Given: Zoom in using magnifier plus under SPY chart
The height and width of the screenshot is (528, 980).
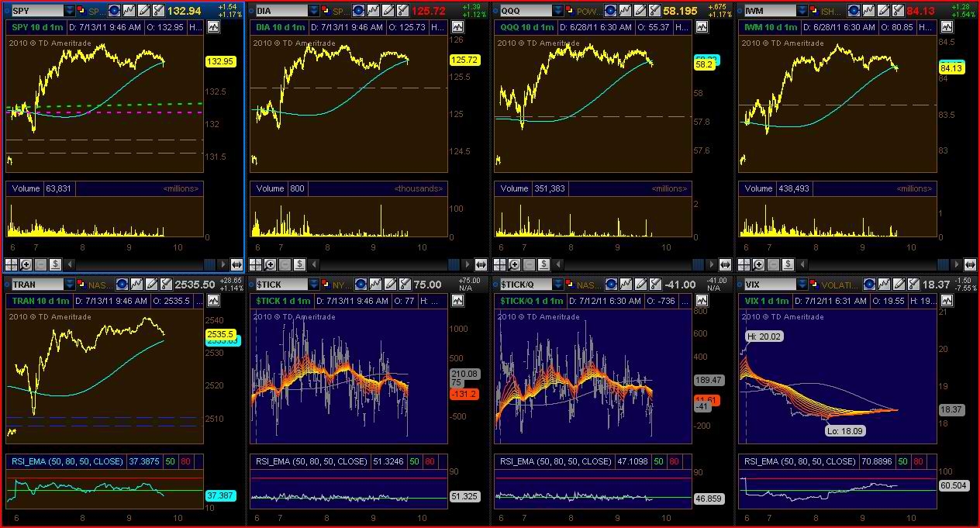Looking at the screenshot, I should [26, 264].
